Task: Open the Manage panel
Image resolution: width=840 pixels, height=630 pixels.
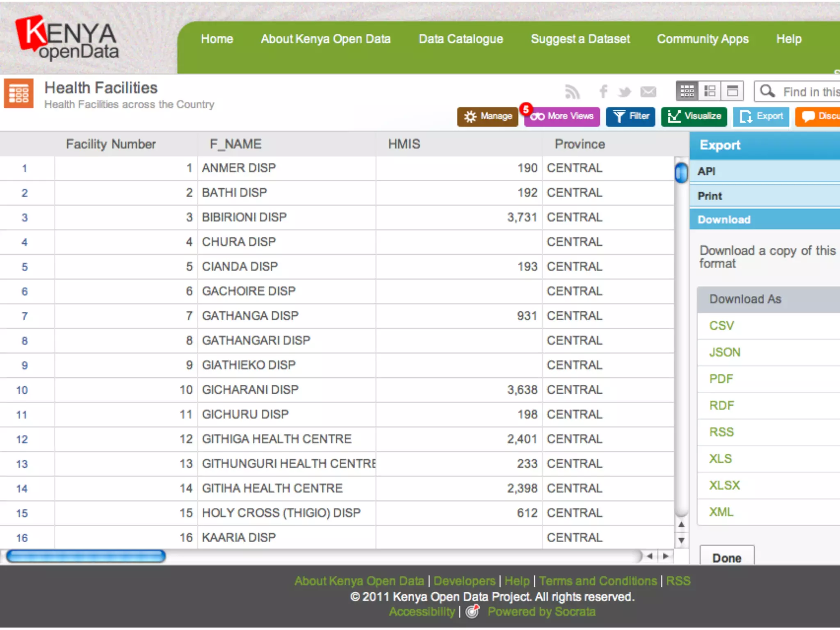Action: (488, 116)
